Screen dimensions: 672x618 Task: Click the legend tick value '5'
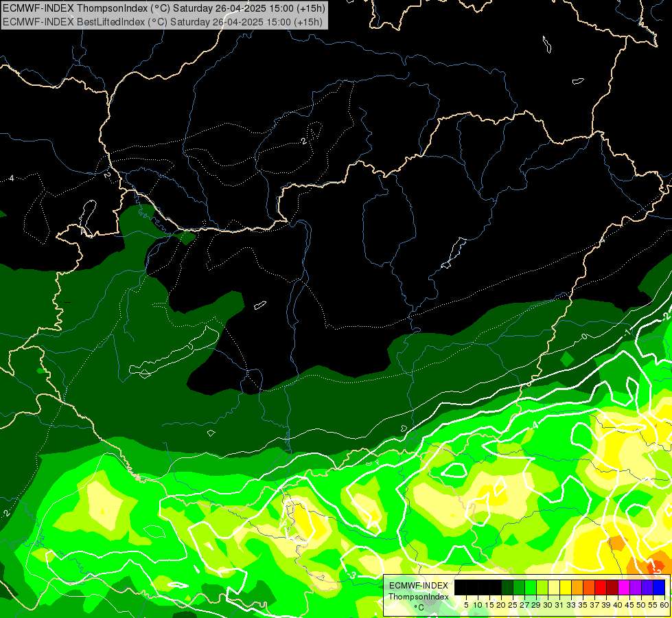click(466, 605)
